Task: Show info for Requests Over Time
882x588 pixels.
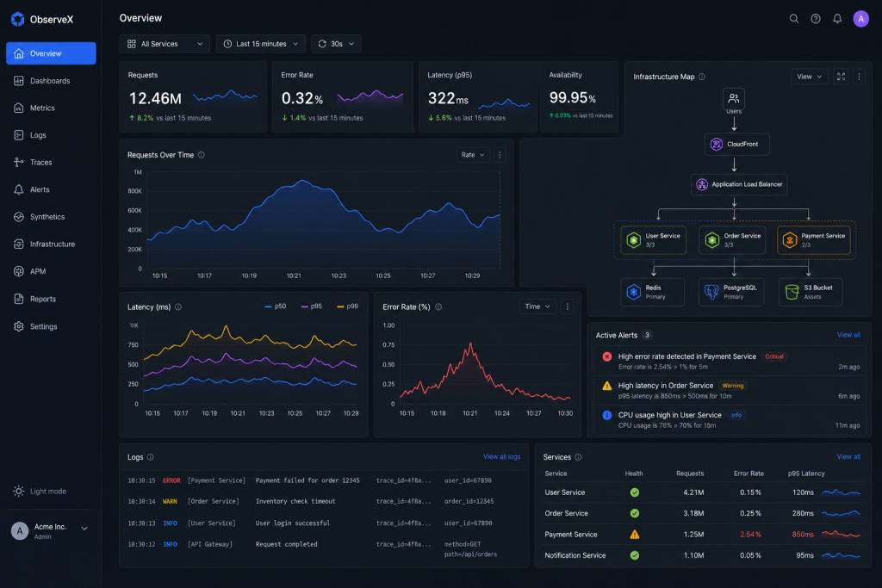Action: [x=202, y=155]
